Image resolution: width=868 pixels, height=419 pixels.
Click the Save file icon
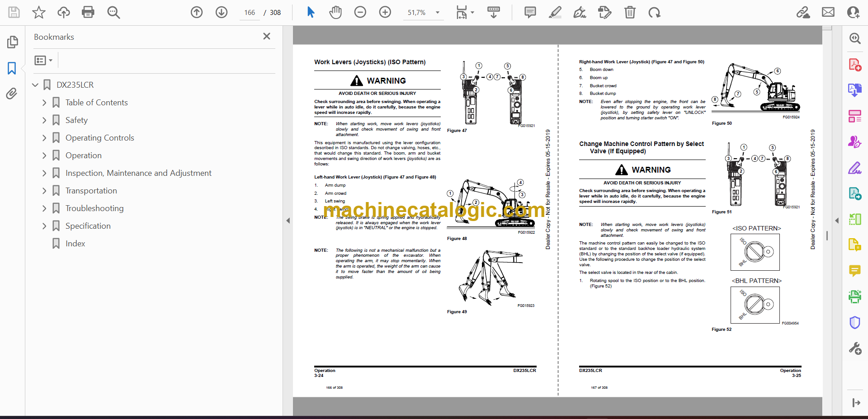tap(14, 12)
